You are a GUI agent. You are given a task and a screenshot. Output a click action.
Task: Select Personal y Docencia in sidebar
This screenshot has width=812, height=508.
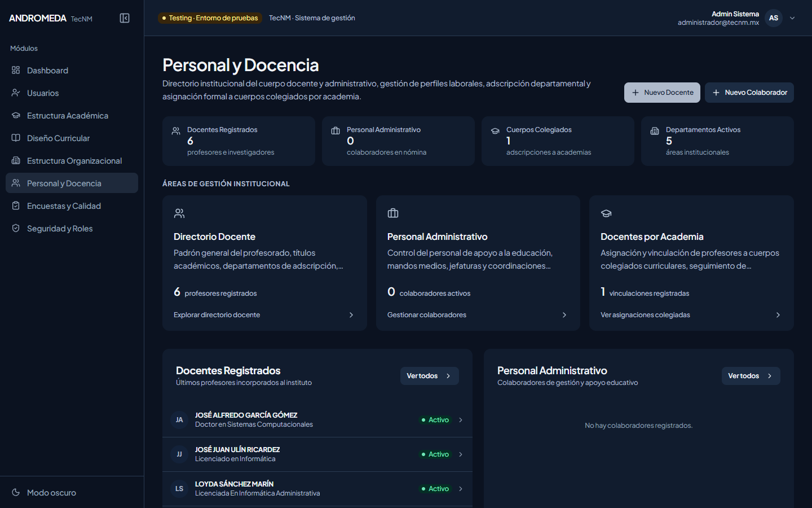click(x=72, y=183)
